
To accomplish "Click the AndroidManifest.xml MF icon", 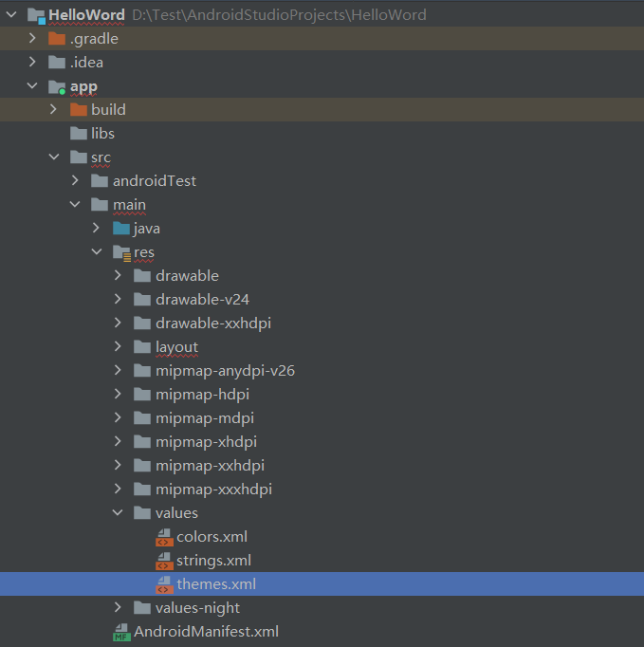I will [121, 632].
